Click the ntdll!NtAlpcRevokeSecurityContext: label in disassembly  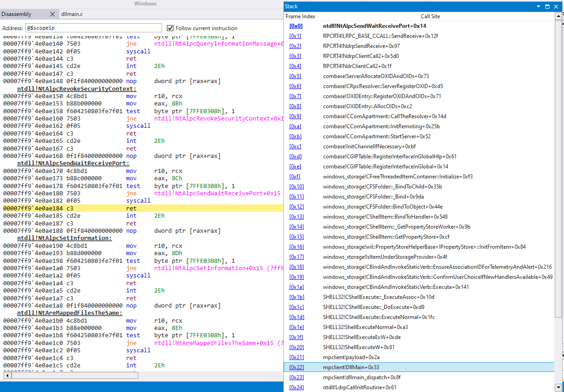pyautogui.click(x=77, y=89)
